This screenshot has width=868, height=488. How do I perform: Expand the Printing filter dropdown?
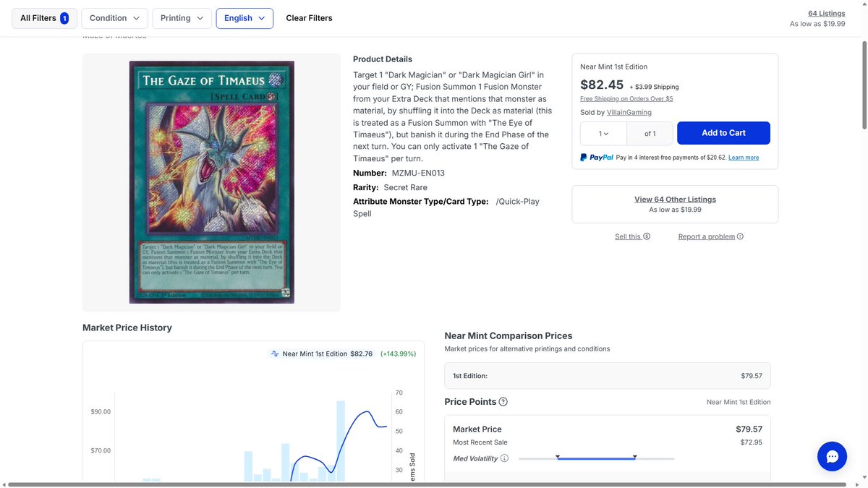pyautogui.click(x=182, y=18)
